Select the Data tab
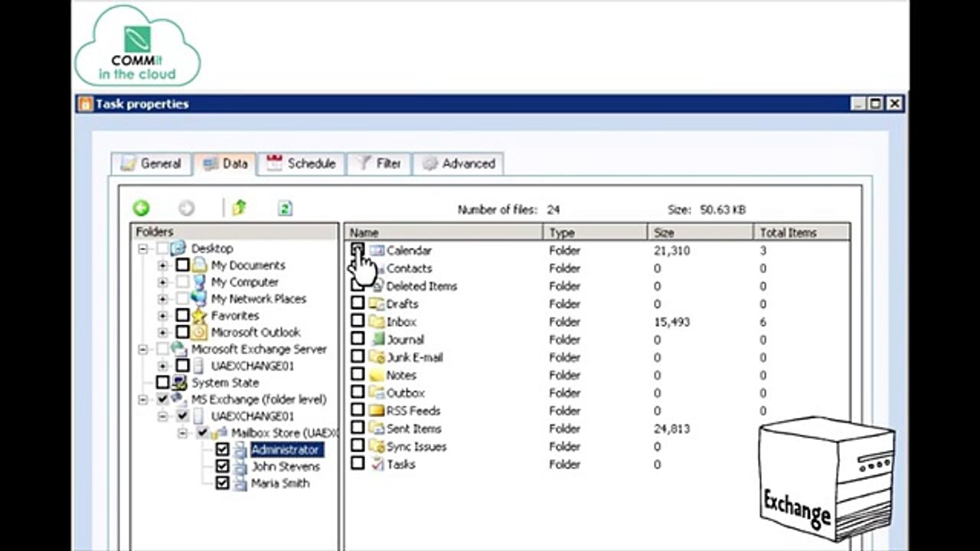This screenshot has height=551, width=980. pyautogui.click(x=225, y=163)
